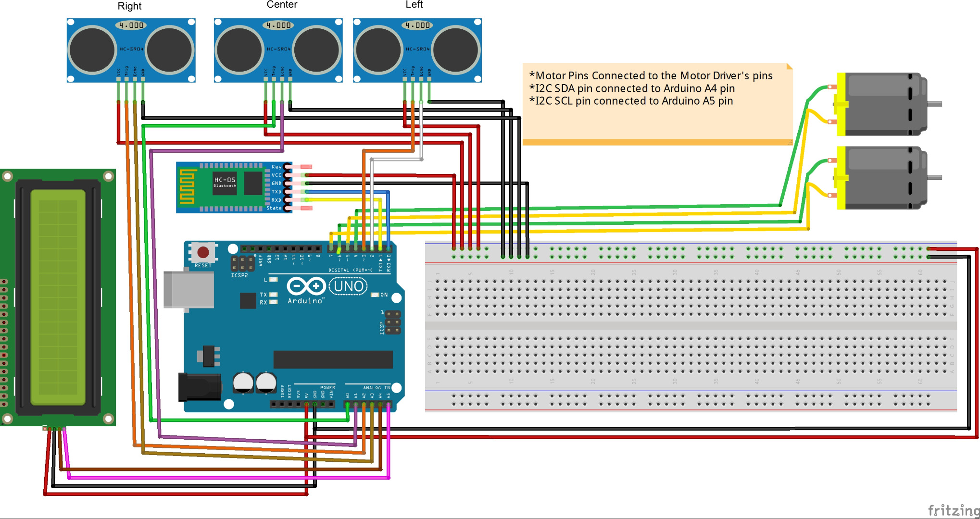Click the ON LED on Arduino
Screen dimensions: 980x519
click(x=375, y=295)
